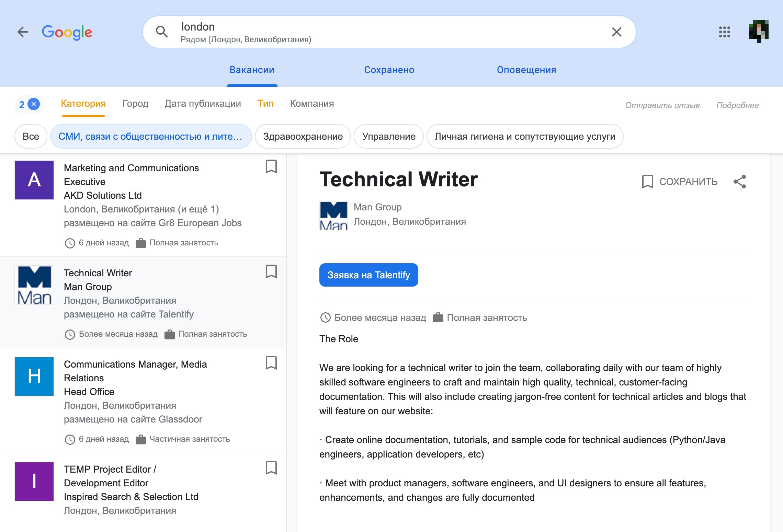Click the briefcase icon in the job details pane

pos(438,317)
